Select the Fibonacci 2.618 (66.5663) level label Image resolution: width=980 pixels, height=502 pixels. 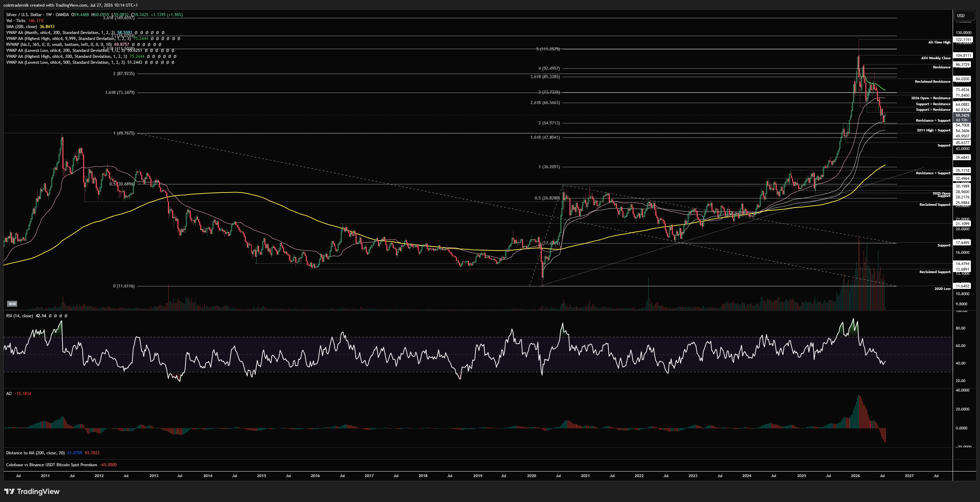point(545,103)
